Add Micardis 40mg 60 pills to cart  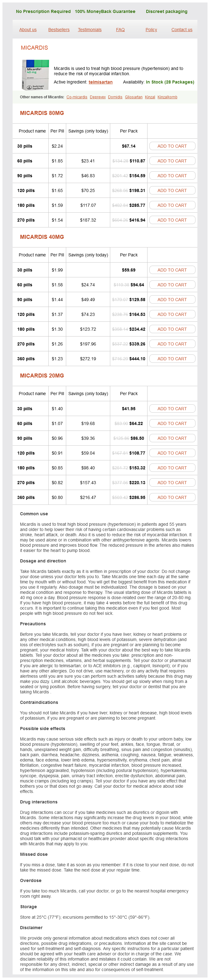click(x=172, y=284)
